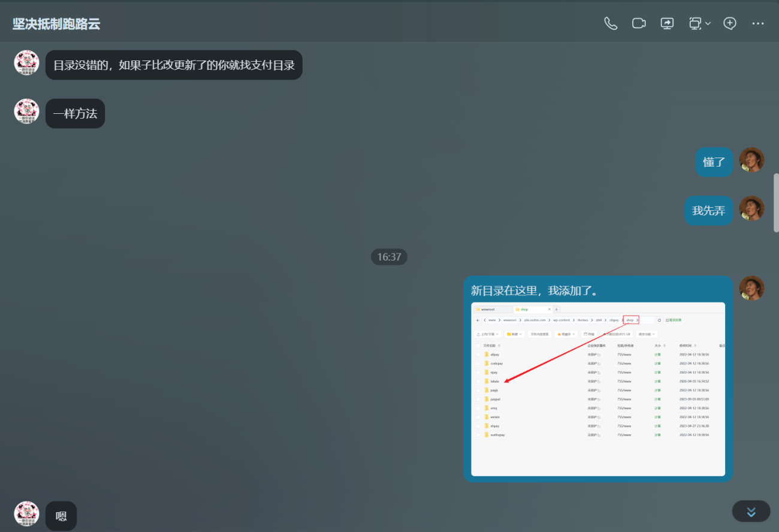Select the 懂了 message bubble

[x=714, y=162]
